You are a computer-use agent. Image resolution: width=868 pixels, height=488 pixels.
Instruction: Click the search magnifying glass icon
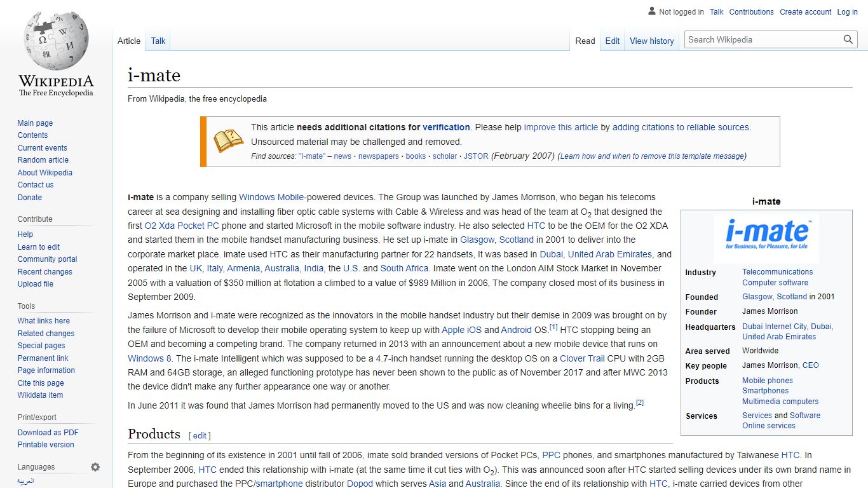tap(848, 39)
